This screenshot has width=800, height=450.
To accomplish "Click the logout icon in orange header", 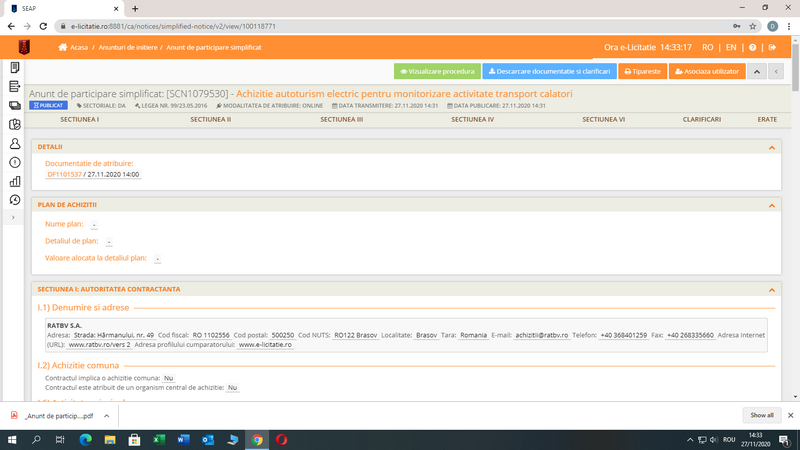I will (x=772, y=47).
